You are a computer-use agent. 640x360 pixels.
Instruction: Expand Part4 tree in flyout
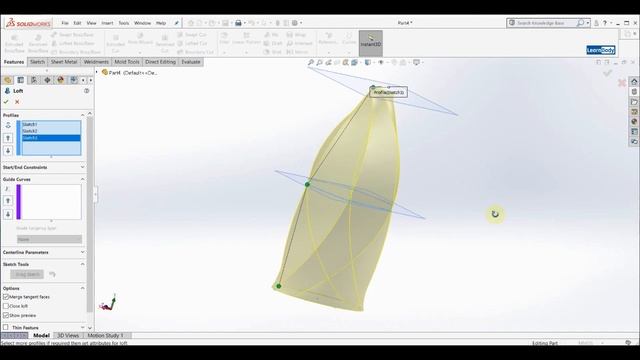97,72
